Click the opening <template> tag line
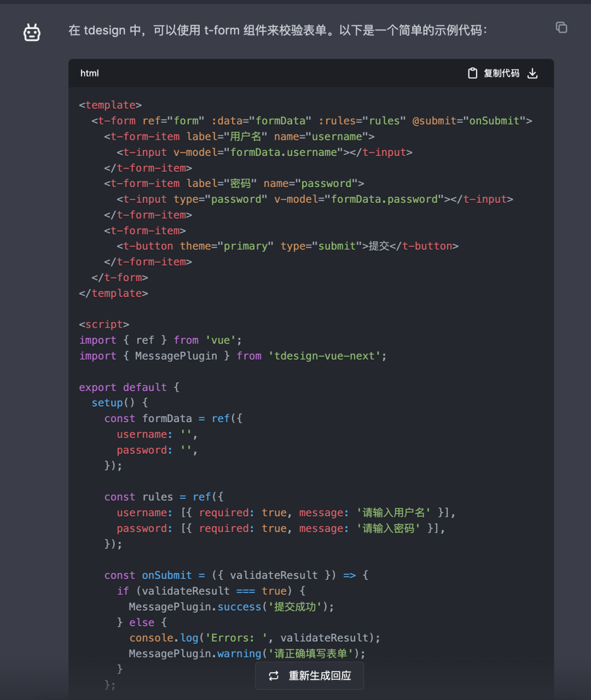The image size is (591, 700). pyautogui.click(x=111, y=105)
